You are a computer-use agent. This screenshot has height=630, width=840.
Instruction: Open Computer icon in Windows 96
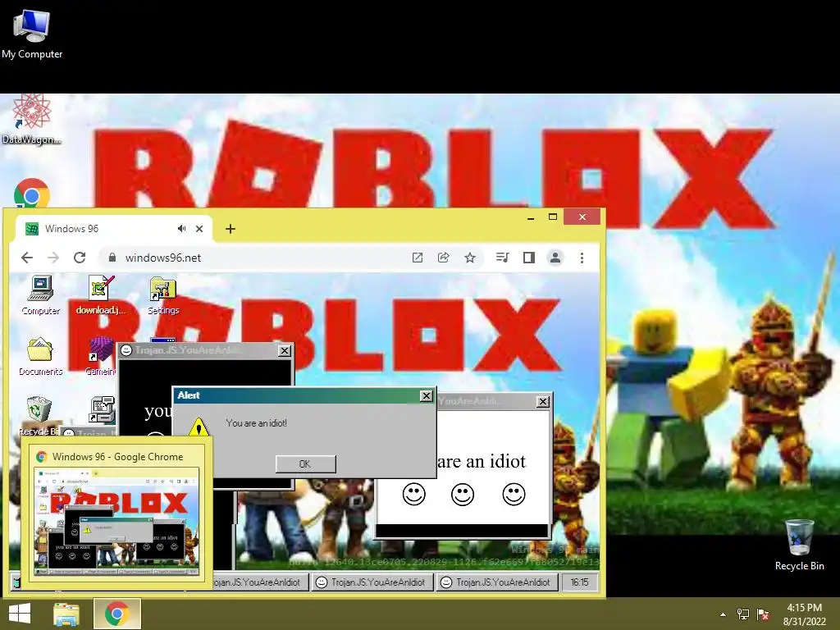click(x=41, y=295)
